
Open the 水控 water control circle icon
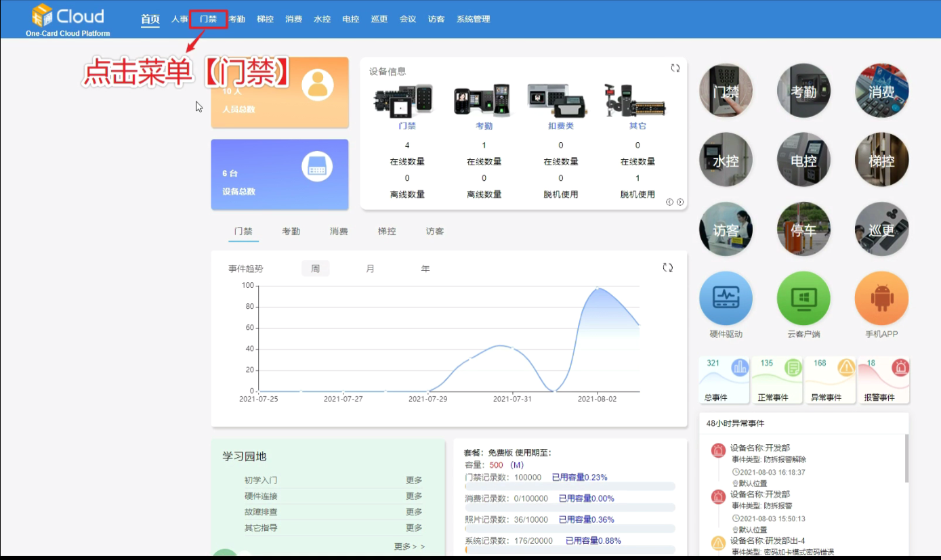coord(726,160)
